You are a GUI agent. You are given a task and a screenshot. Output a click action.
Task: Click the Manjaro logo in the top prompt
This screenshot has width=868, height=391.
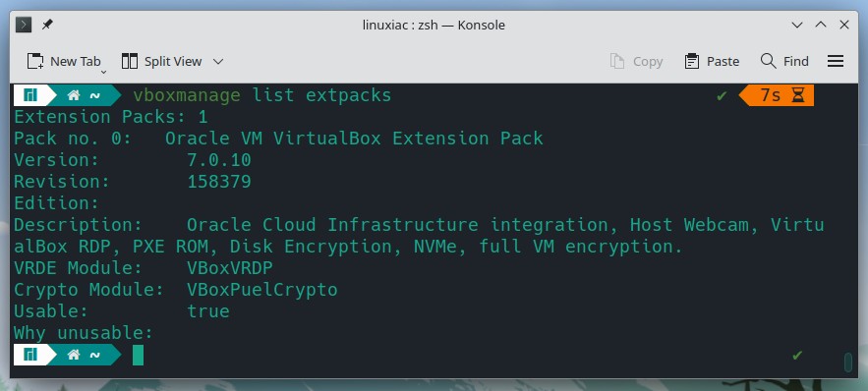(x=29, y=95)
